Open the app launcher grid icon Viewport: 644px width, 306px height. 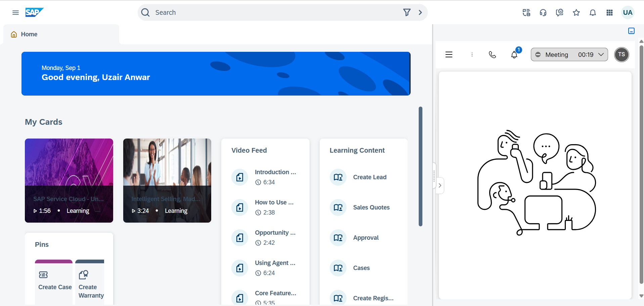coord(609,13)
